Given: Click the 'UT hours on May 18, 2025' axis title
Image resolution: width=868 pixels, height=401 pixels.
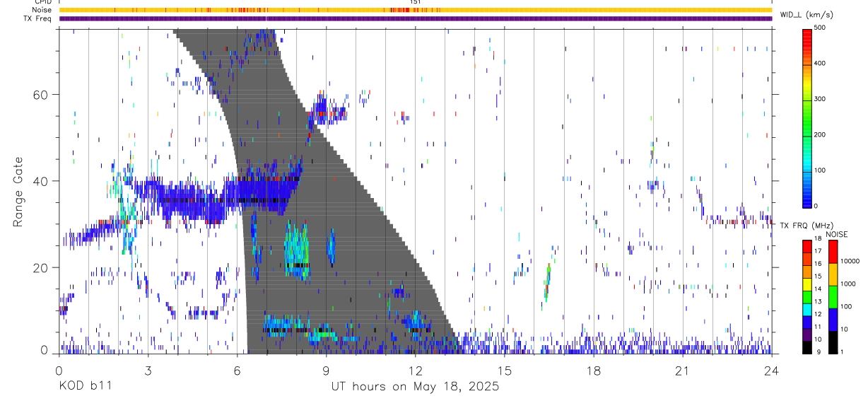Looking at the screenshot, I should pos(415,387).
